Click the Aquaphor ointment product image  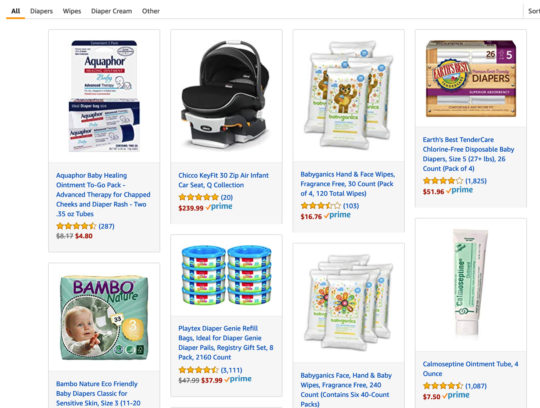[104, 96]
